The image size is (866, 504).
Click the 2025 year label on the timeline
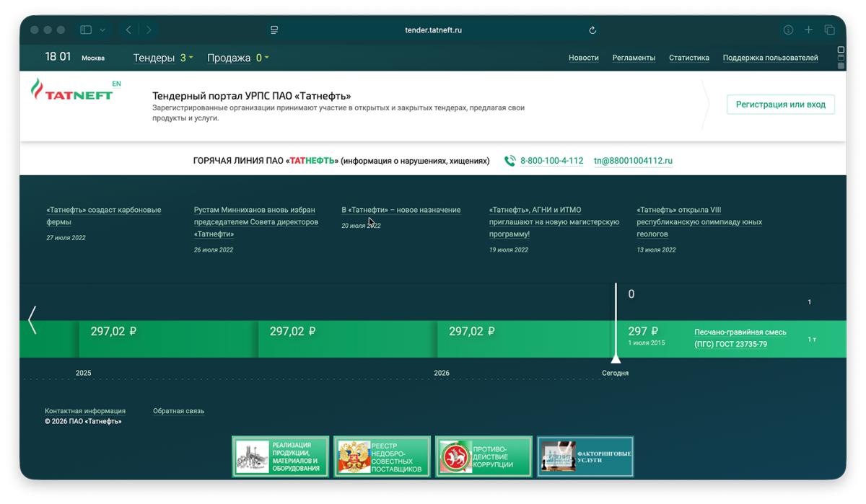[x=84, y=373]
